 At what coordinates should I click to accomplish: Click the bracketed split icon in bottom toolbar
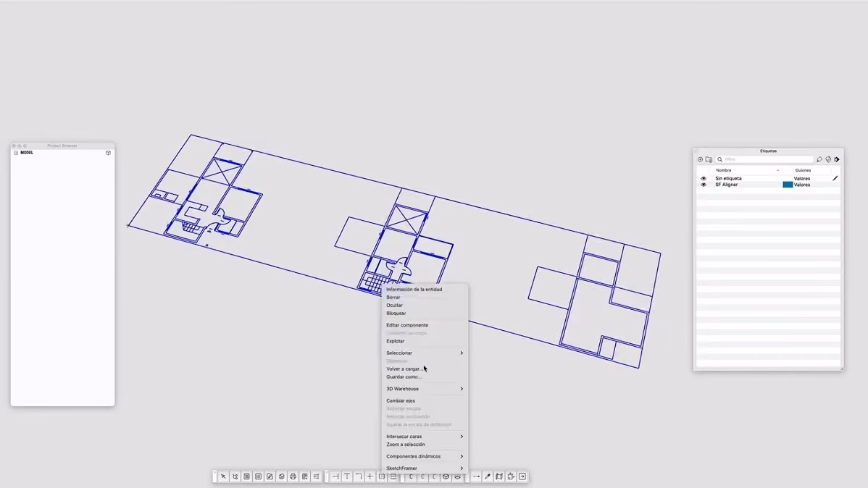pos(382,476)
